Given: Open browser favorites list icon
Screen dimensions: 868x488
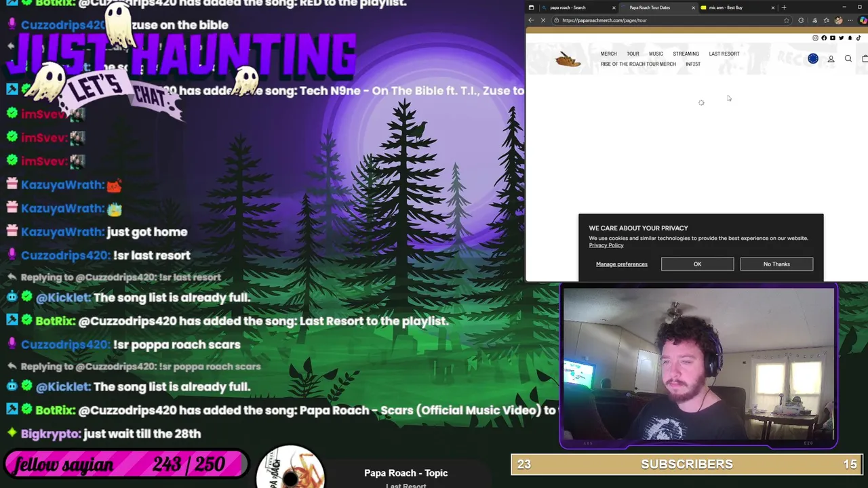Looking at the screenshot, I should 826,20.
